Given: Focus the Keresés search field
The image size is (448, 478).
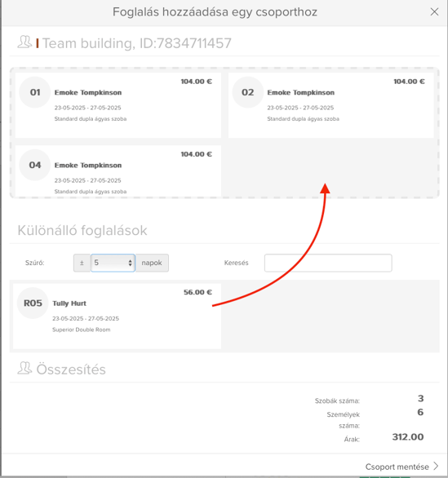Looking at the screenshot, I should pyautogui.click(x=328, y=263).
